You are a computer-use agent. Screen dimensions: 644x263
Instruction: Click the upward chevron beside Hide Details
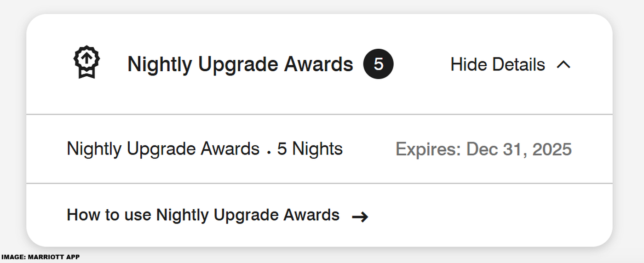point(563,65)
